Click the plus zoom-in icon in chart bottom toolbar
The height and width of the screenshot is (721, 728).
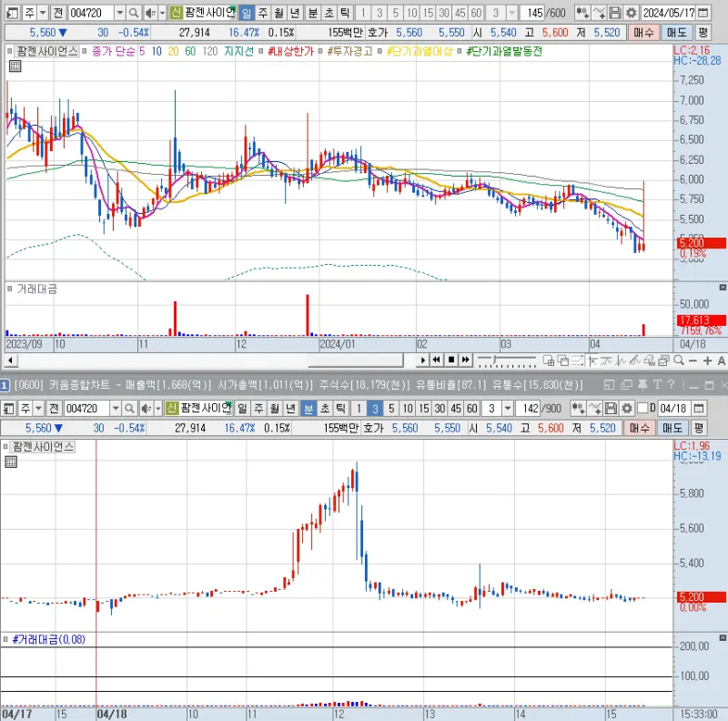coord(708,360)
